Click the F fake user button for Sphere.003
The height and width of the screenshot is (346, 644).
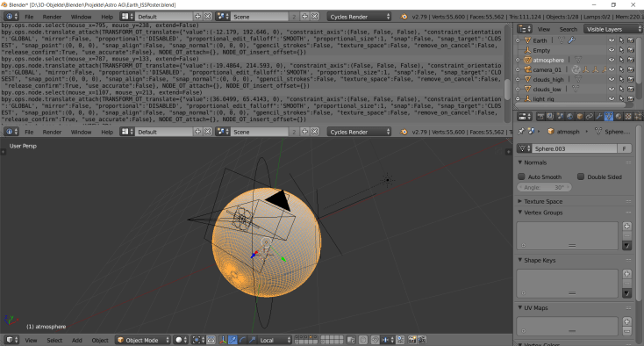pos(625,148)
